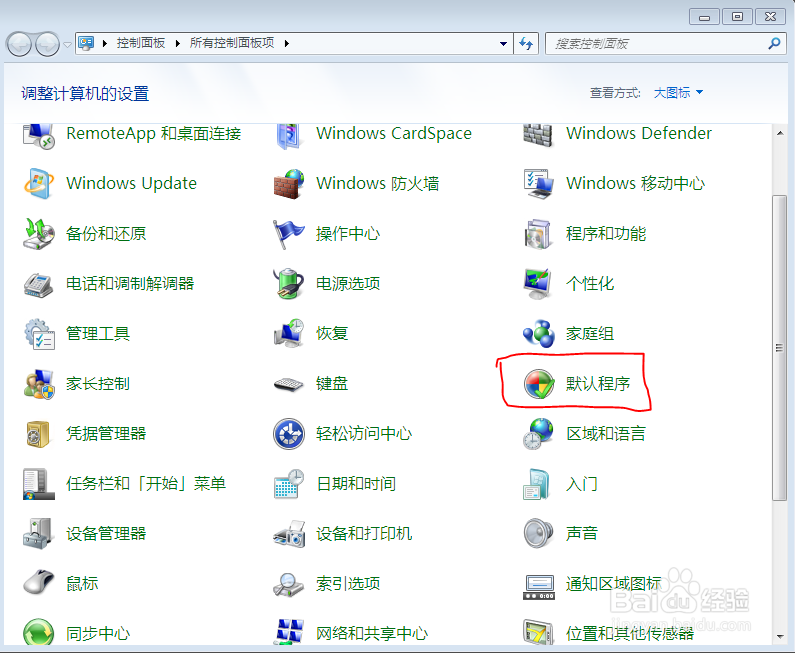Viewport: 795px width, 653px height.
Task: Open the Windows CardSpace icon
Action: pyautogui.click(x=289, y=135)
